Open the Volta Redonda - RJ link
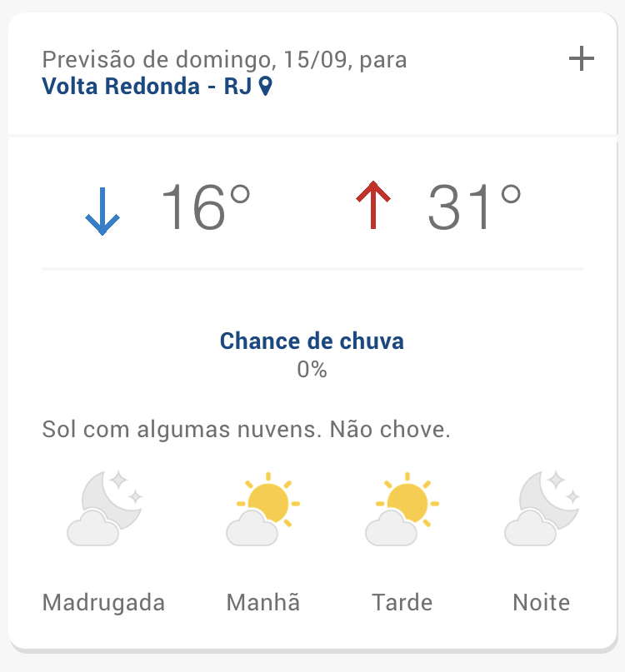 (147, 87)
